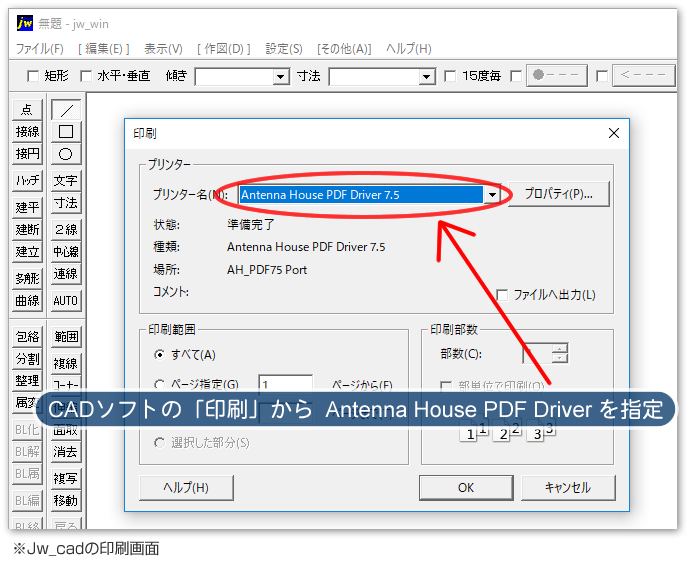Image resolution: width=690 pixels, height=563 pixels.
Task: Click the 建平 tool button
Action: click(27, 207)
